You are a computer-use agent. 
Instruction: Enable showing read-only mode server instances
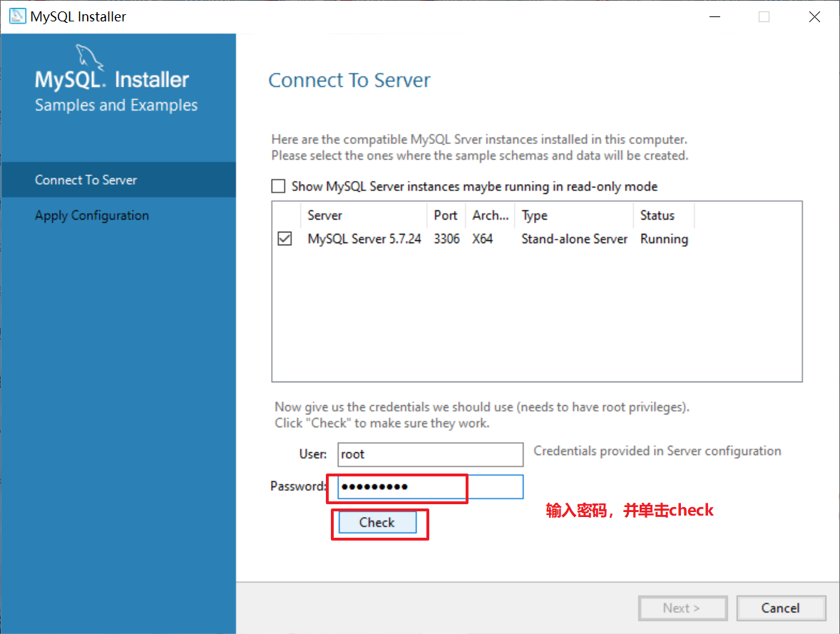[278, 186]
